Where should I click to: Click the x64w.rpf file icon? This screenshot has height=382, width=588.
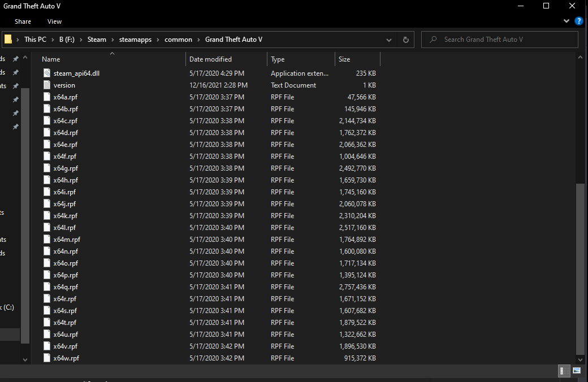47,358
